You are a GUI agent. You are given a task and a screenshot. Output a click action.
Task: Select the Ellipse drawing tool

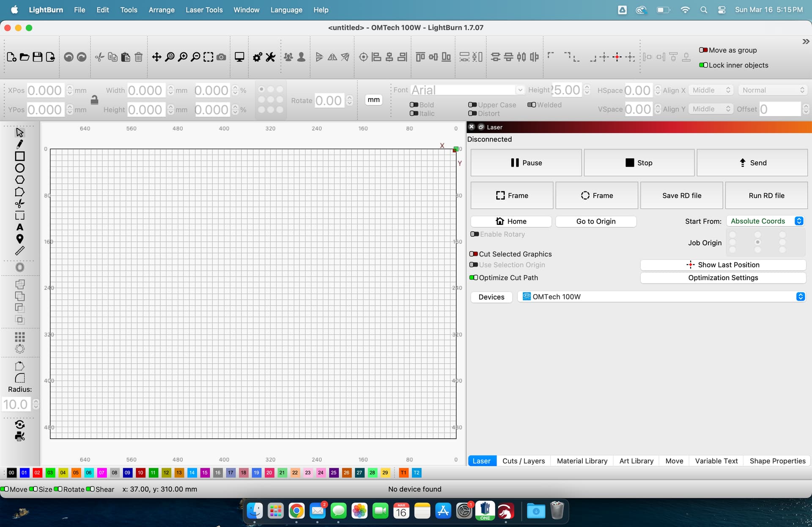(19, 168)
